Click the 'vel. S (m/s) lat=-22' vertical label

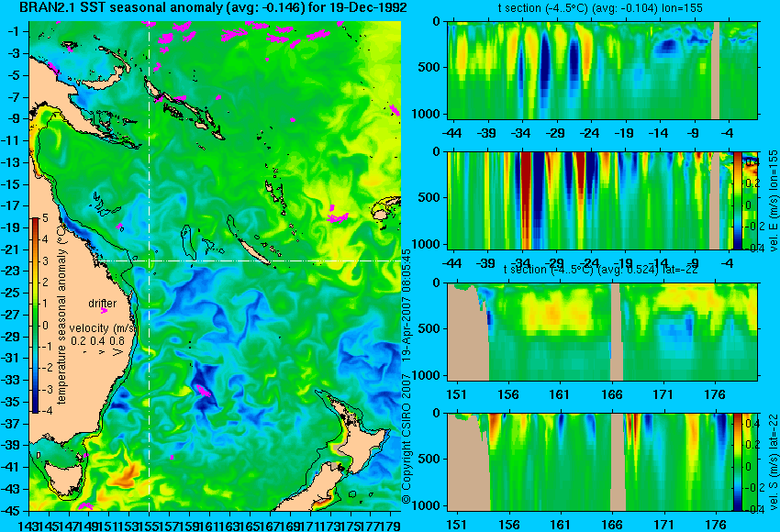(773, 462)
